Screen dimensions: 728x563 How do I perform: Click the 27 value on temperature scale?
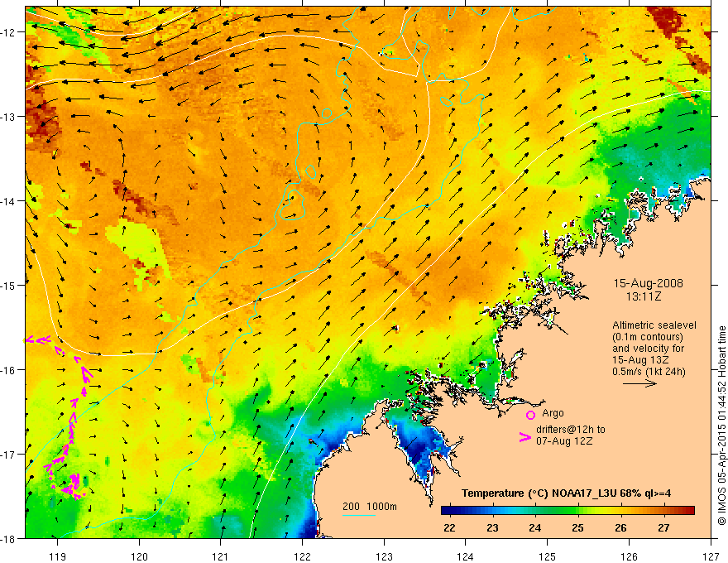(x=663, y=527)
